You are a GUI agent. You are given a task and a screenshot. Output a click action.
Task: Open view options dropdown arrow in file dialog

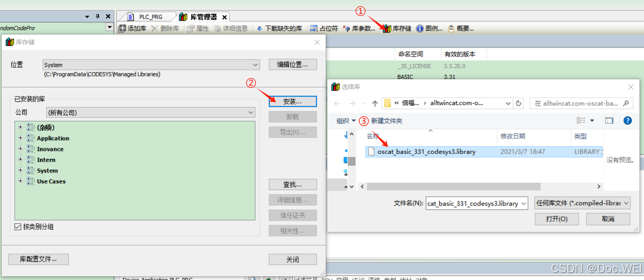click(x=592, y=120)
